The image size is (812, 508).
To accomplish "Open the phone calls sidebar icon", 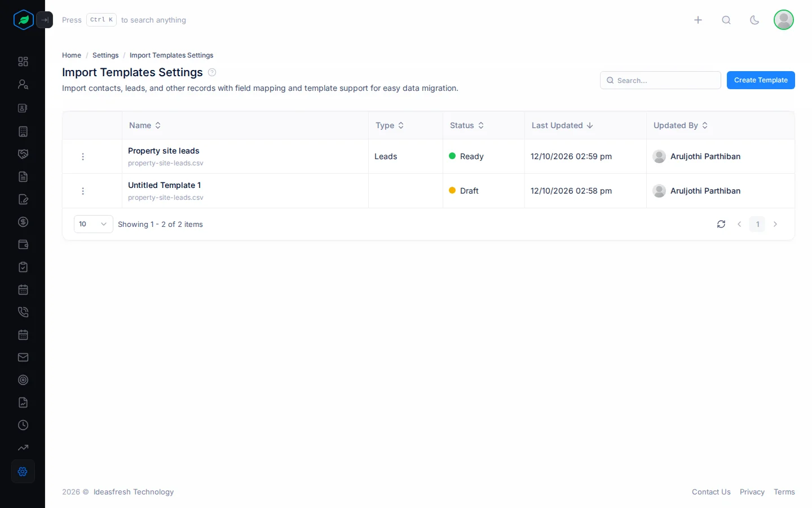I will click(23, 312).
